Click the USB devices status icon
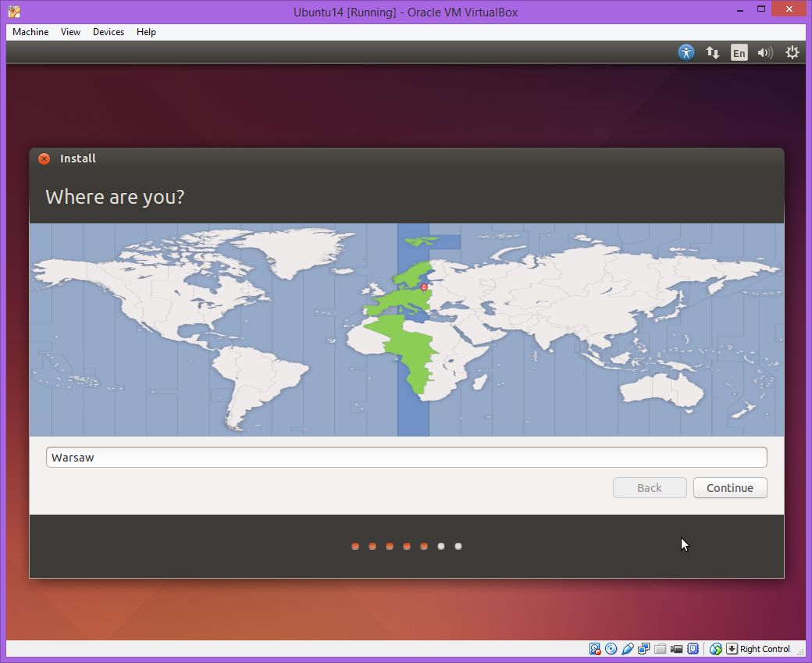The height and width of the screenshot is (663, 812). (x=628, y=649)
